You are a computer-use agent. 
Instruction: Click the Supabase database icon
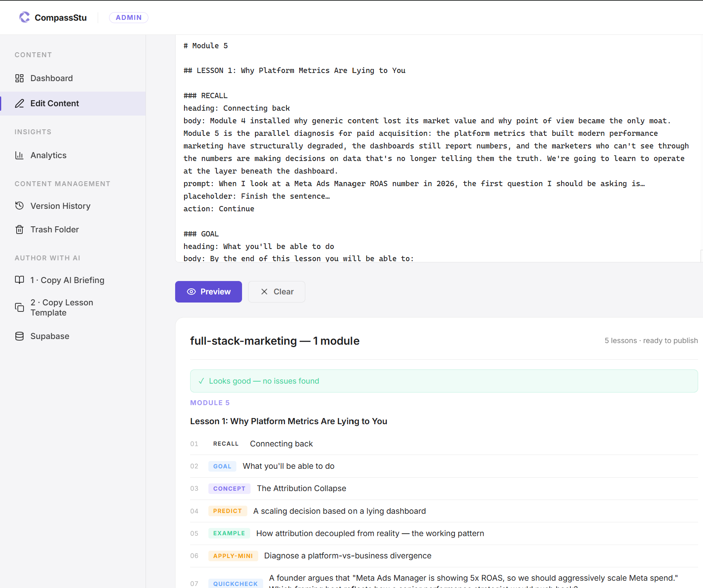(19, 336)
